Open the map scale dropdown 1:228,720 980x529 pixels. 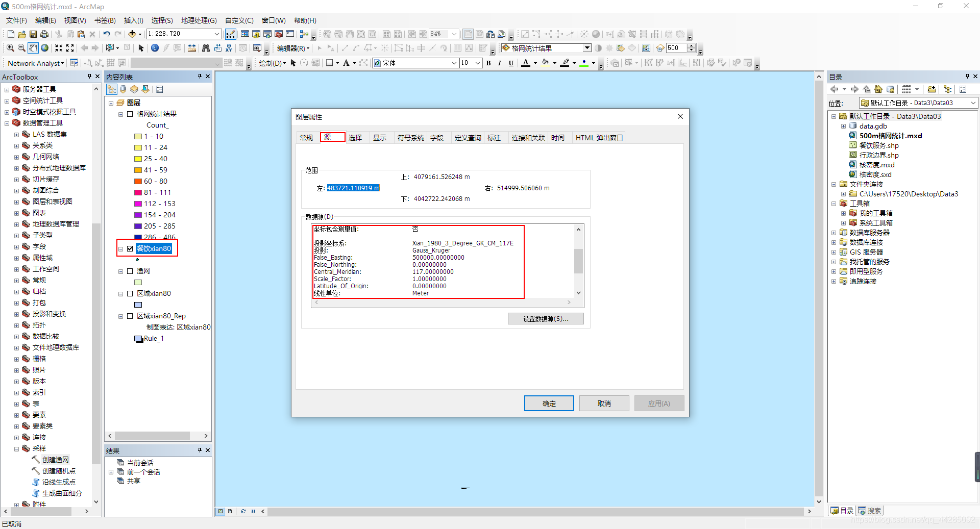click(216, 34)
